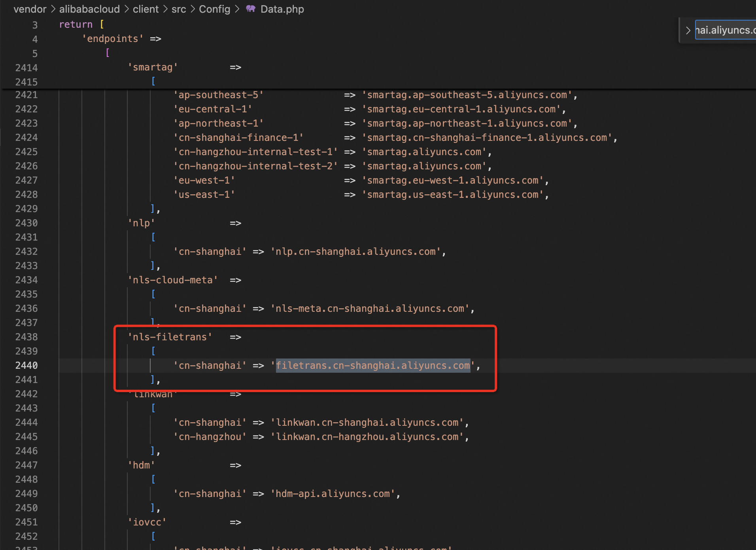Focus the find input containing aliyuncs
The image size is (756, 550).
click(x=725, y=30)
